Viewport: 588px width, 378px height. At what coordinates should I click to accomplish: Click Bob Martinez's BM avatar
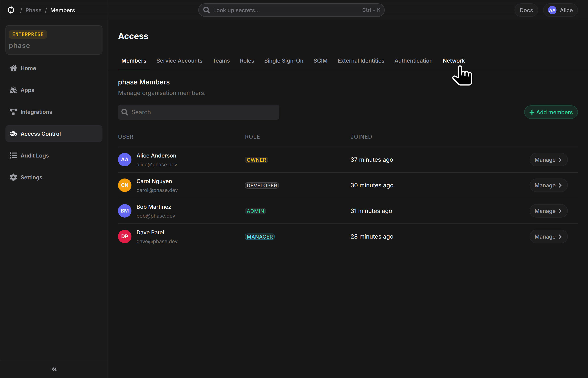[x=125, y=211]
